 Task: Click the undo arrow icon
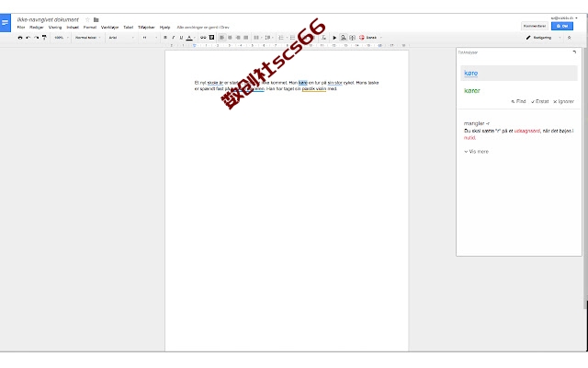click(28, 38)
